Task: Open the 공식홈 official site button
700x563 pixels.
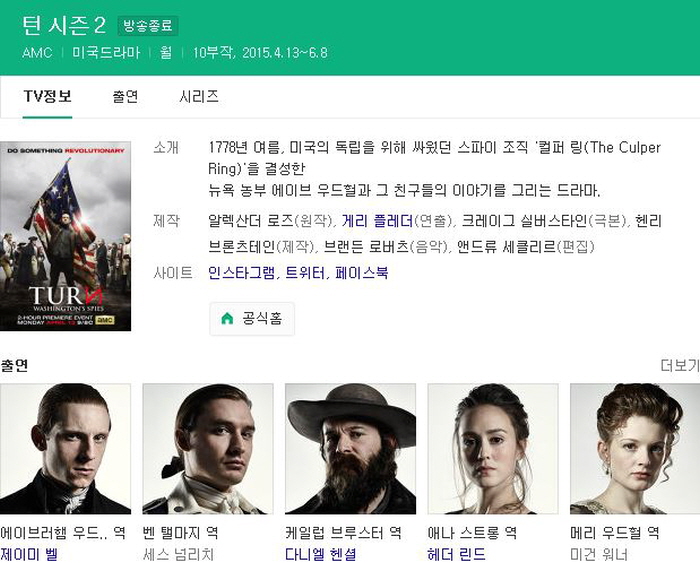Action: pyautogui.click(x=252, y=319)
